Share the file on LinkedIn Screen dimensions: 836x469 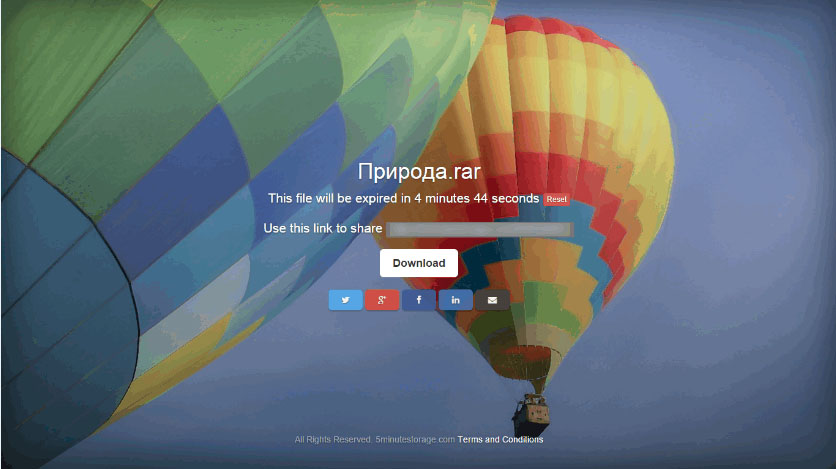click(x=455, y=300)
